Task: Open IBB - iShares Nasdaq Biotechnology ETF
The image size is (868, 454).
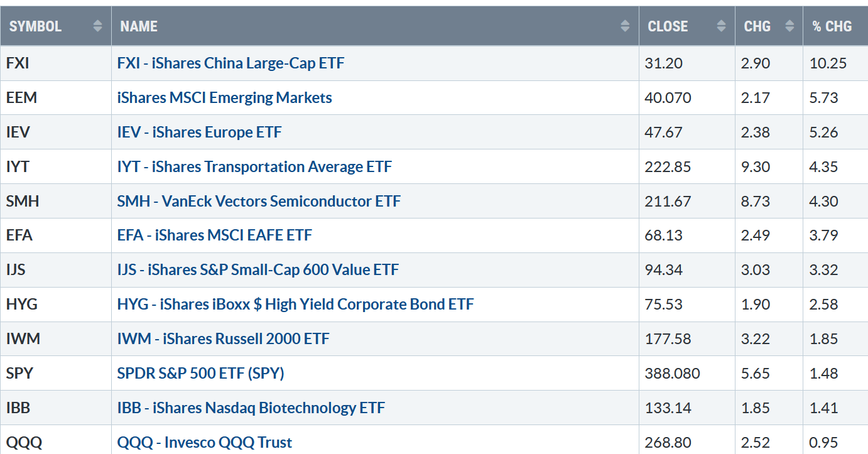Action: (x=251, y=408)
